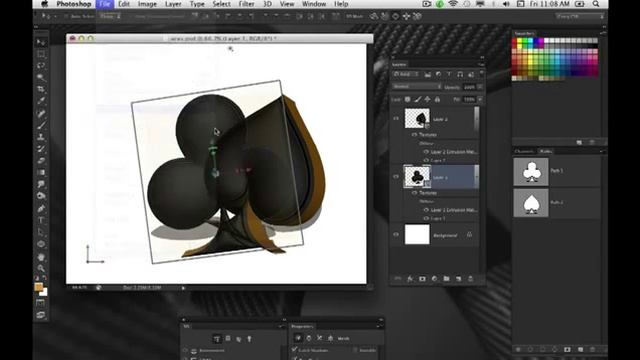Toggle the Catch Shadows checkbox
The height and width of the screenshot is (360, 640).
point(294,350)
